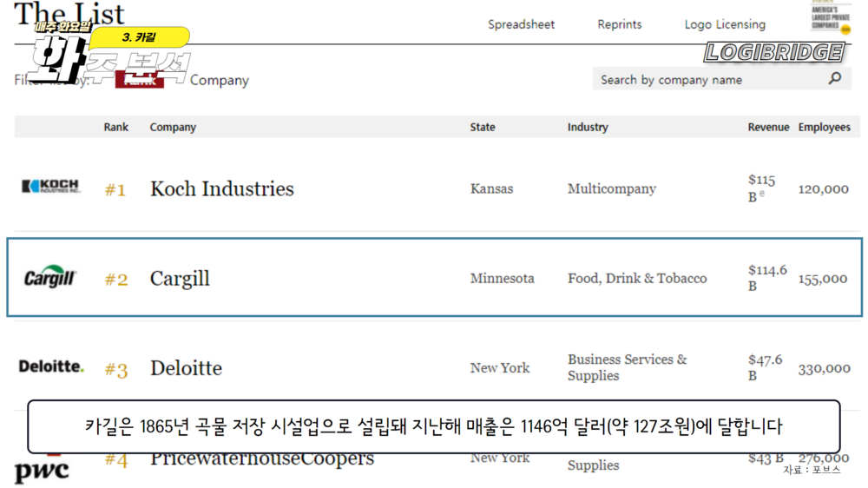Open the Koch Industries company entry
This screenshot has width=868, height=488.
tap(221, 188)
